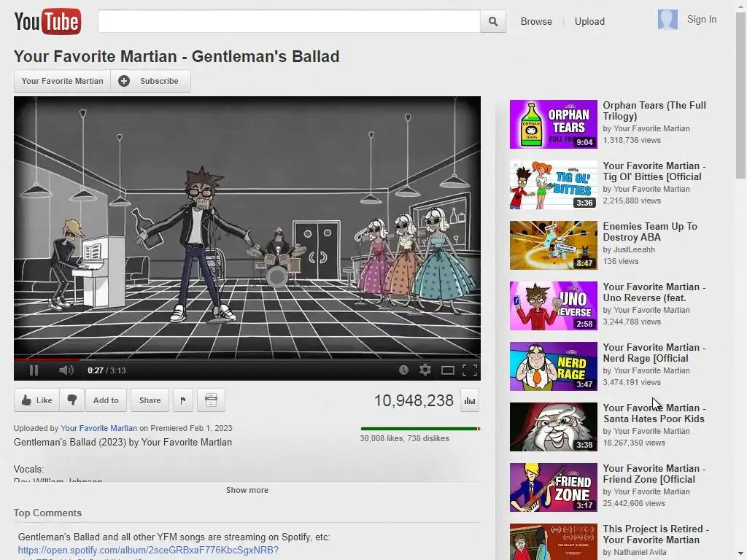Screen dimensions: 747x560
Task: Click the Sign In avatar icon
Action: click(x=667, y=20)
